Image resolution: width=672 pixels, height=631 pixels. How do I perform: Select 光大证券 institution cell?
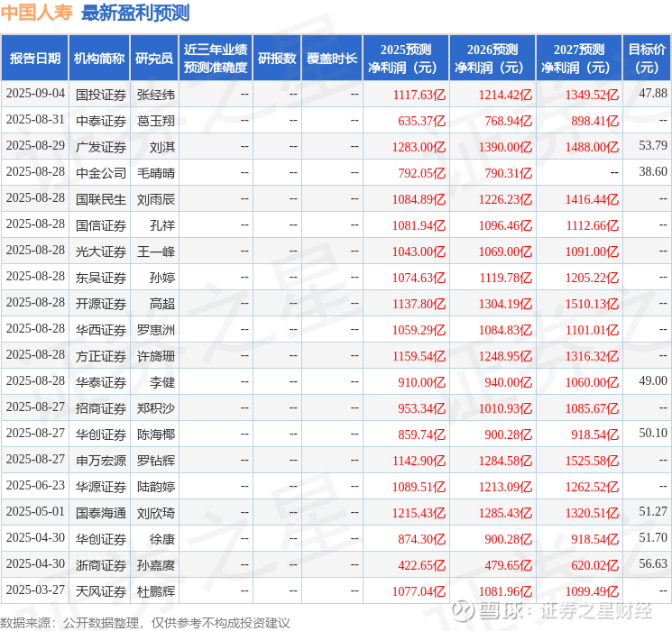coord(101,251)
